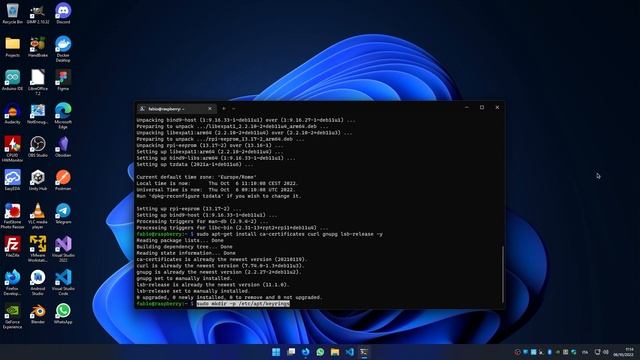
Task: Launch HandBrake from the desktop
Action: 38,47
